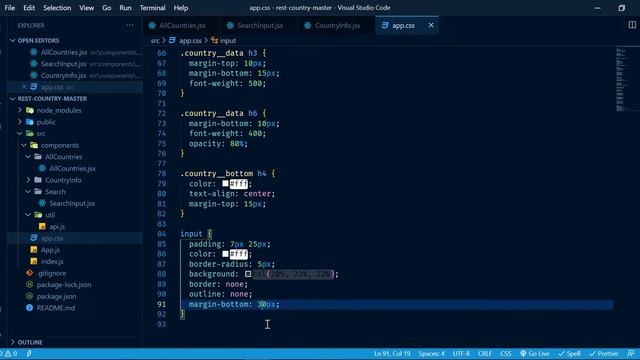Open the package.json file

pyautogui.click(x=56, y=296)
